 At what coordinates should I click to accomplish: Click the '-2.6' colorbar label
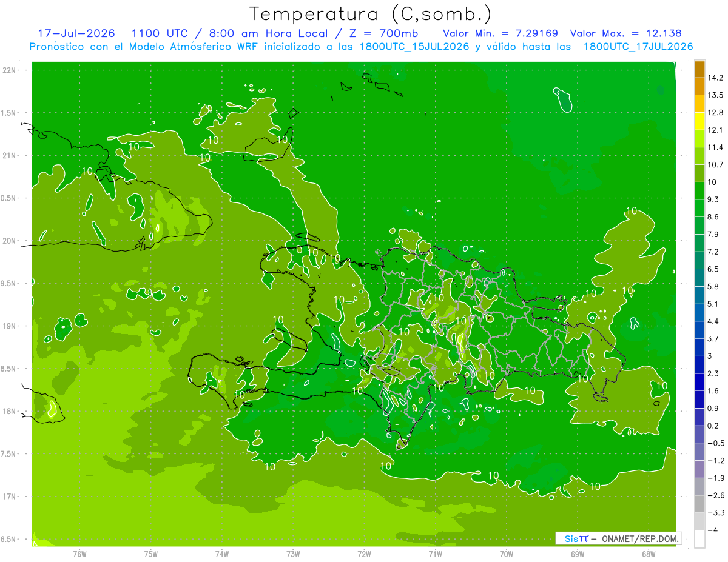716,495
